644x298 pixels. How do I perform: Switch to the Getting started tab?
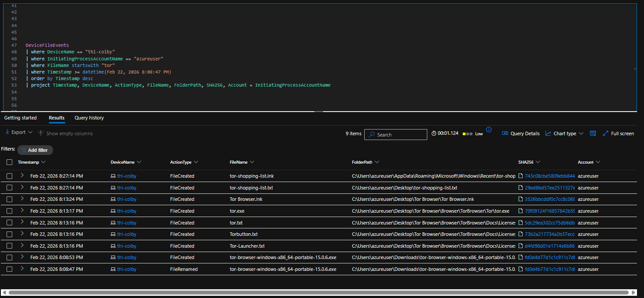pyautogui.click(x=21, y=118)
